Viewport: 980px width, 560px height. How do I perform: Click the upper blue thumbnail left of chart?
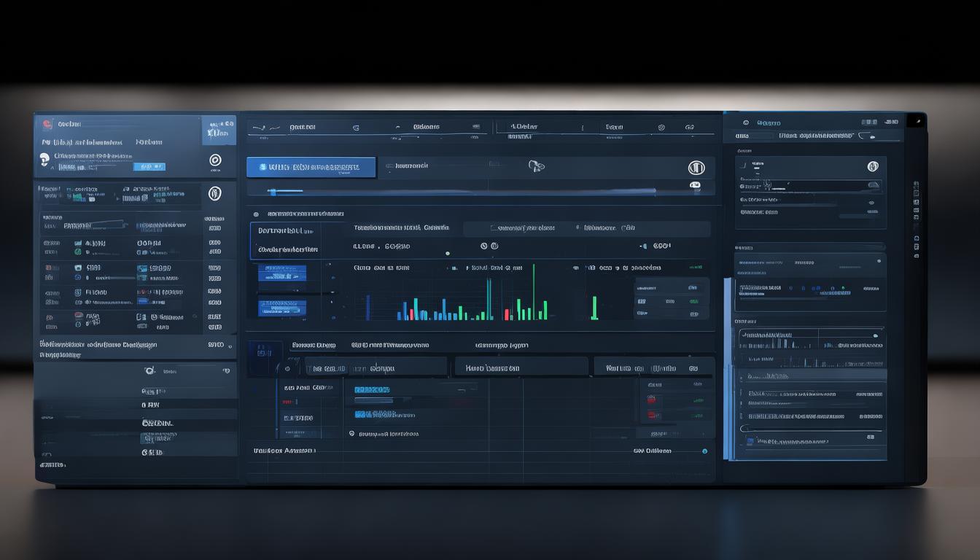pyautogui.click(x=282, y=273)
